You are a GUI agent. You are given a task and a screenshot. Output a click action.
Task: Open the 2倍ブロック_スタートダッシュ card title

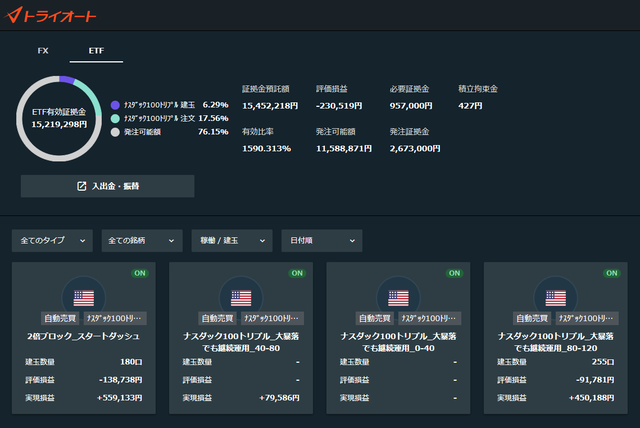[x=83, y=336]
